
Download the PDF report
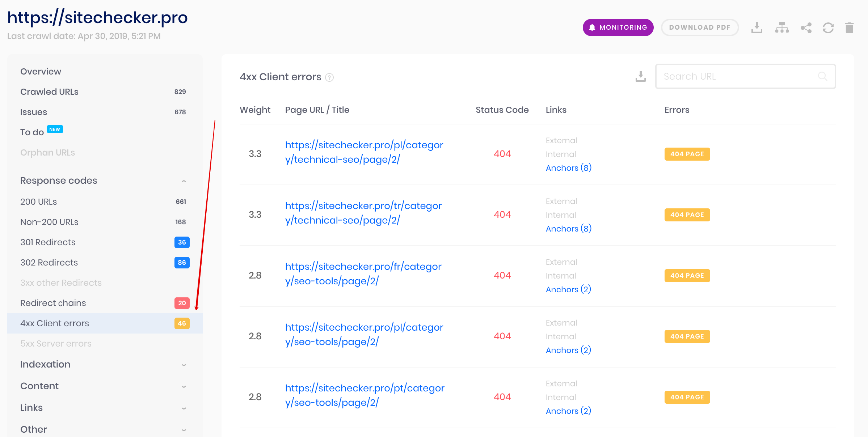point(700,27)
